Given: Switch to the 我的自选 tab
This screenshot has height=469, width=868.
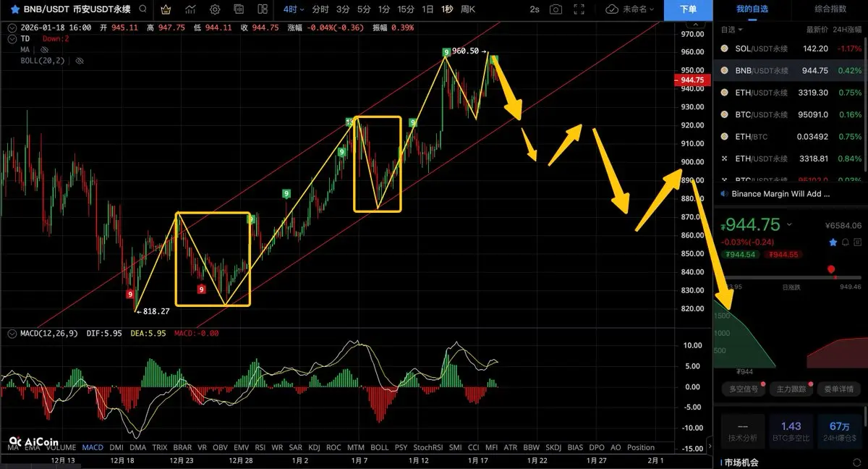Looking at the screenshot, I should click(x=752, y=9).
